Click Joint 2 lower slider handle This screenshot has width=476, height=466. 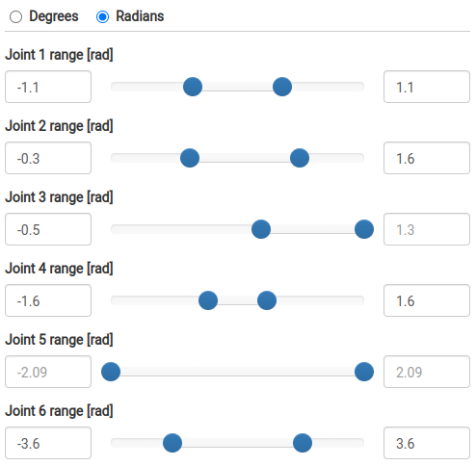[x=190, y=158]
